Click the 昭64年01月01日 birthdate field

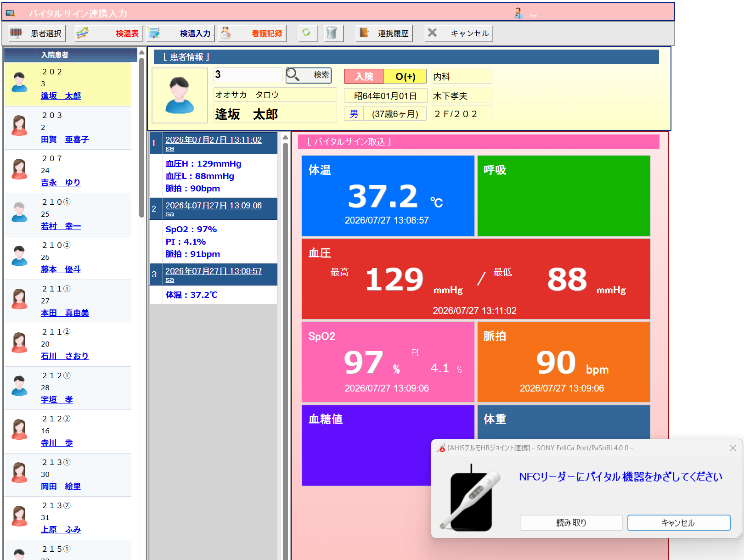[x=385, y=95]
